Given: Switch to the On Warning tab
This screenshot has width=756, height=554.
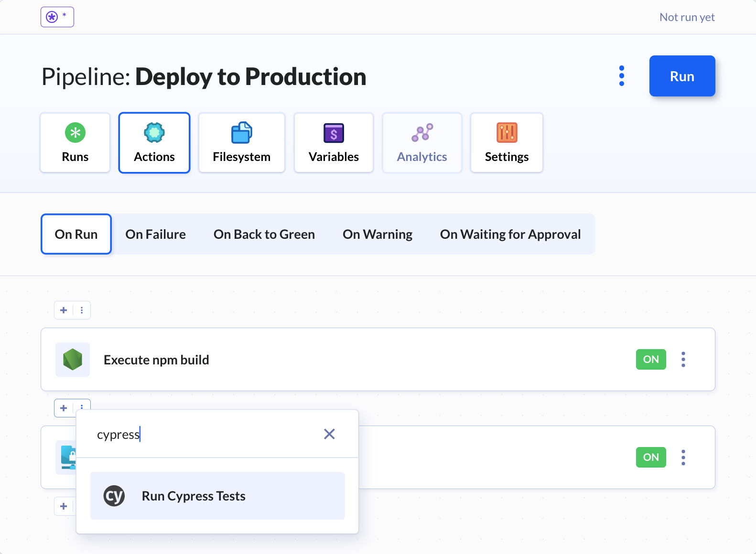Looking at the screenshot, I should (x=378, y=234).
